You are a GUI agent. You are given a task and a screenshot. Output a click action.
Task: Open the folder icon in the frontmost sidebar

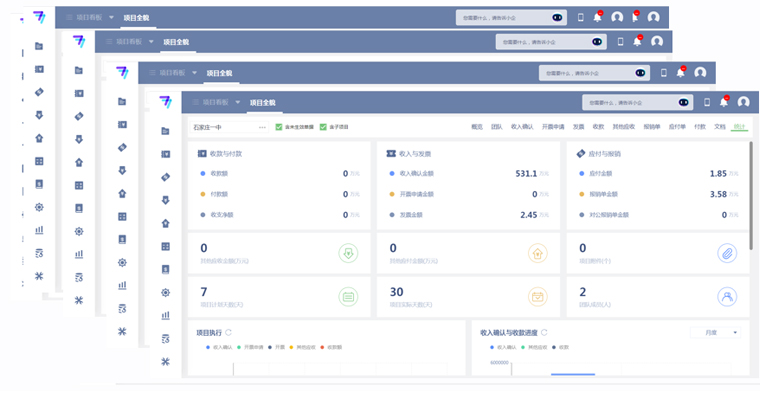[166, 131]
